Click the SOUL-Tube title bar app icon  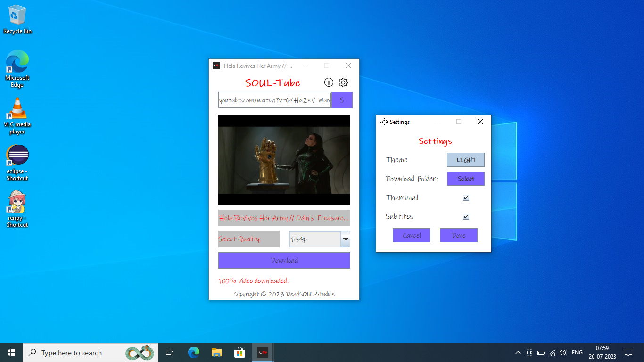[x=216, y=66]
